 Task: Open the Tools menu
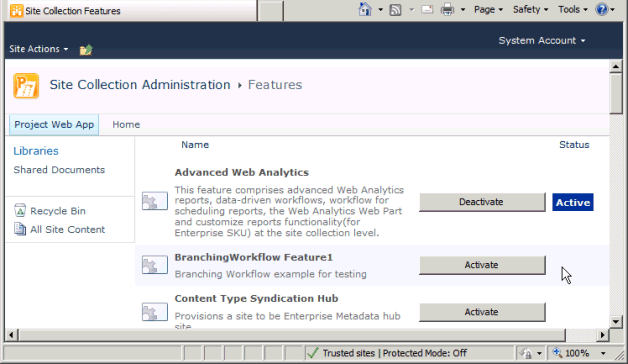tap(573, 10)
